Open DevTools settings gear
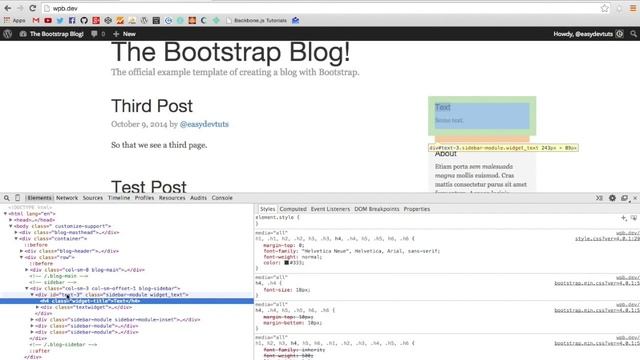Screen dimensions: 640x360 [x=612, y=198]
